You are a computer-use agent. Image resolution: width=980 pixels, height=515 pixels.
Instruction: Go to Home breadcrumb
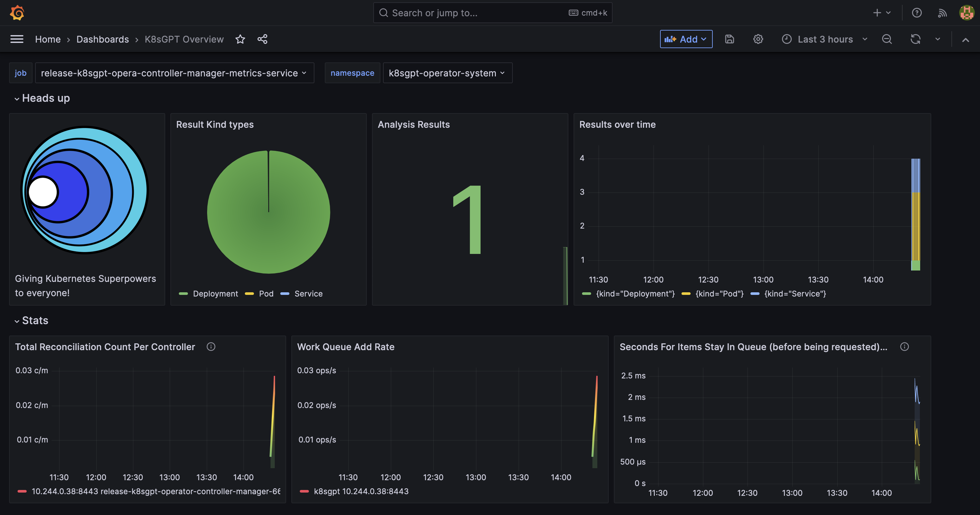[x=47, y=39]
